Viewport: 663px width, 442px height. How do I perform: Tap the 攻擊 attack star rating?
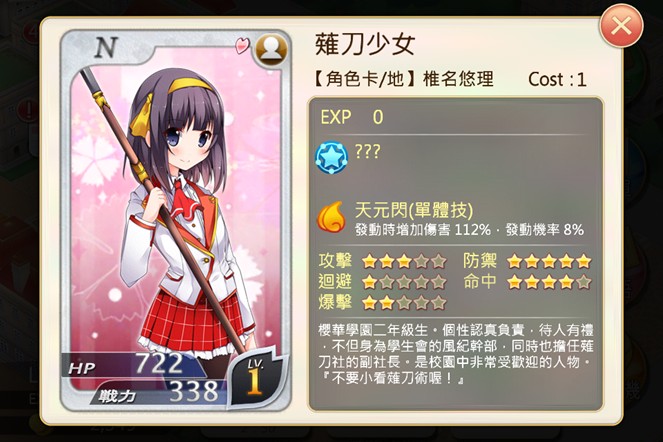pyautogui.click(x=404, y=261)
